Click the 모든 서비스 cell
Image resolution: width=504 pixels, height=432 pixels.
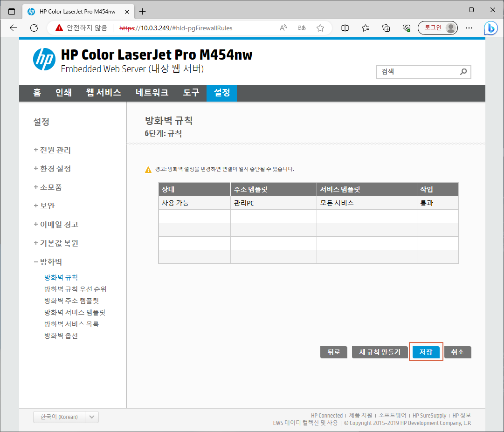(367, 203)
